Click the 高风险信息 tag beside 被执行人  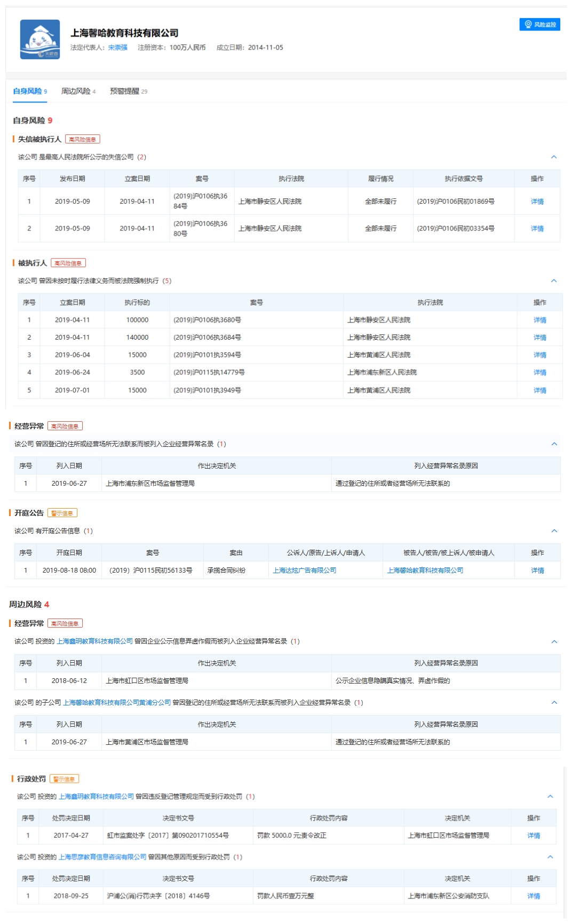68,263
